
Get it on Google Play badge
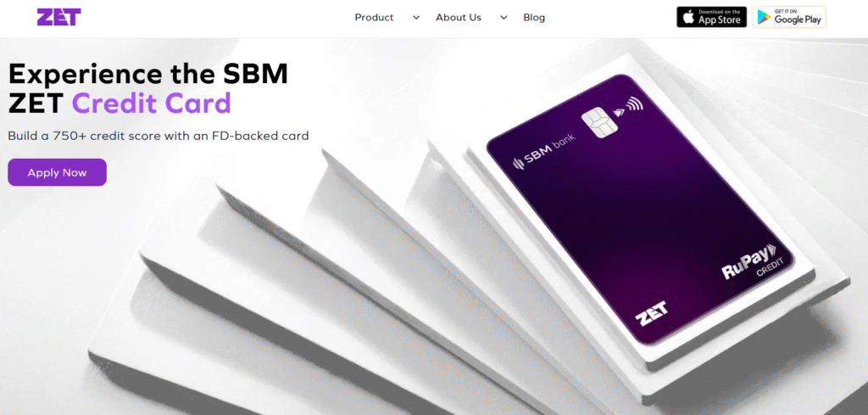[789, 17]
